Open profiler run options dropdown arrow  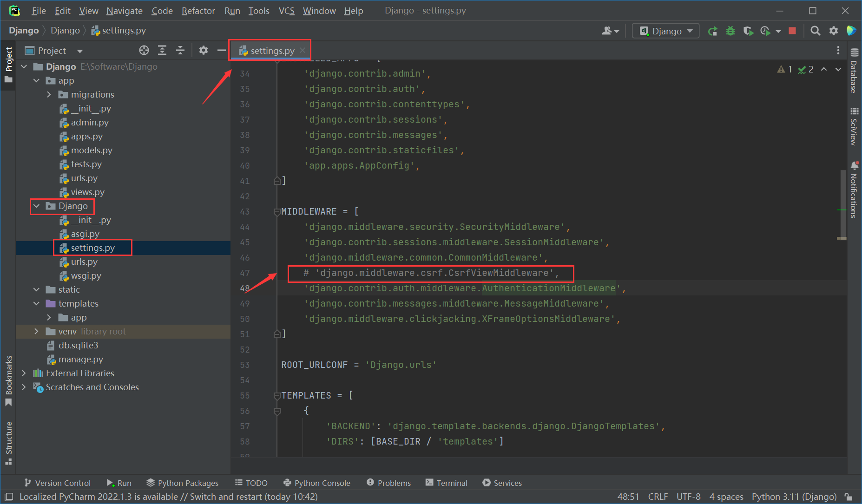pos(778,32)
